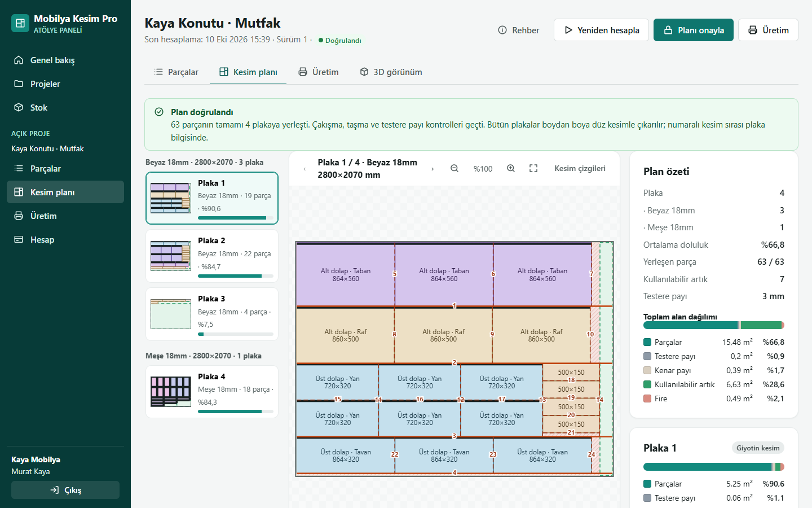The image size is (812, 508).
Task: Click the Toplam alan dağılımı bar
Action: pos(714,325)
